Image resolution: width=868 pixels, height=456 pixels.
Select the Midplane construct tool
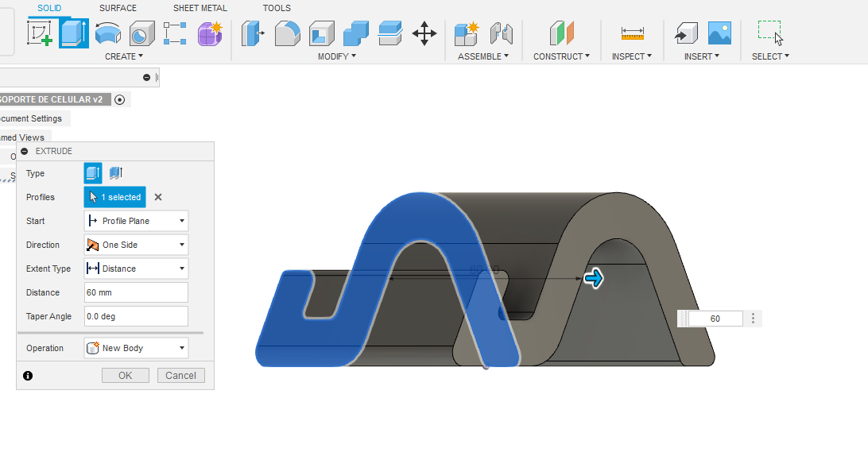[x=561, y=33]
